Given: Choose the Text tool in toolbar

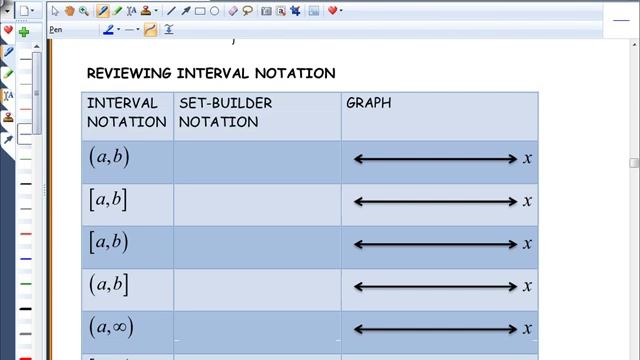Looking at the screenshot, I should click(x=131, y=11).
